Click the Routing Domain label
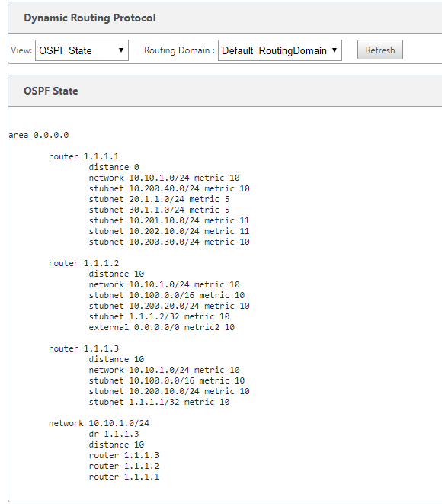The image size is (442, 504). point(179,50)
